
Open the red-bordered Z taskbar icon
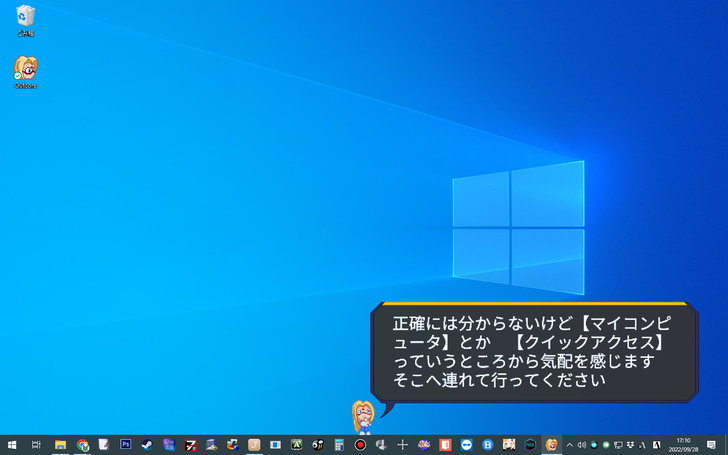(x=190, y=445)
